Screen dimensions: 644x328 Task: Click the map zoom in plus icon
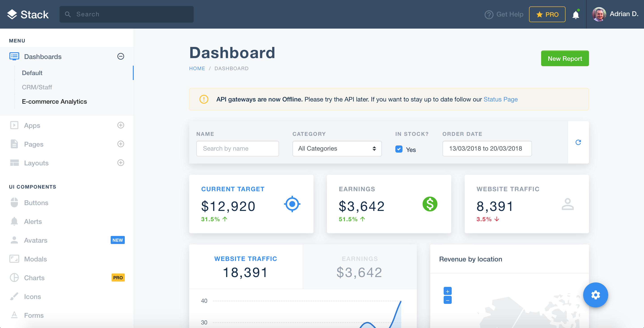pyautogui.click(x=447, y=291)
